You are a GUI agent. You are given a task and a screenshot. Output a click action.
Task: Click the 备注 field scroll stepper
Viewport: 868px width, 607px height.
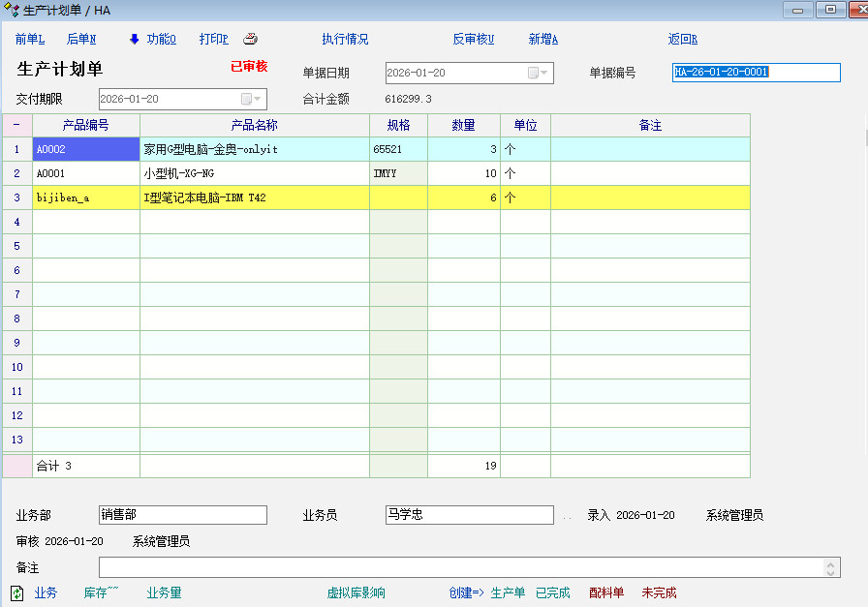pos(831,567)
